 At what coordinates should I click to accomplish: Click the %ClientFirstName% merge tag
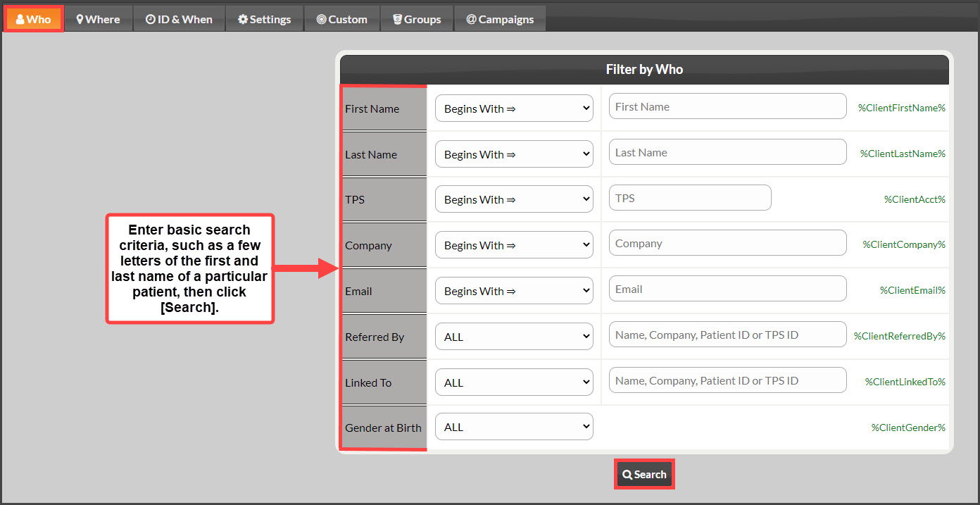coord(901,108)
